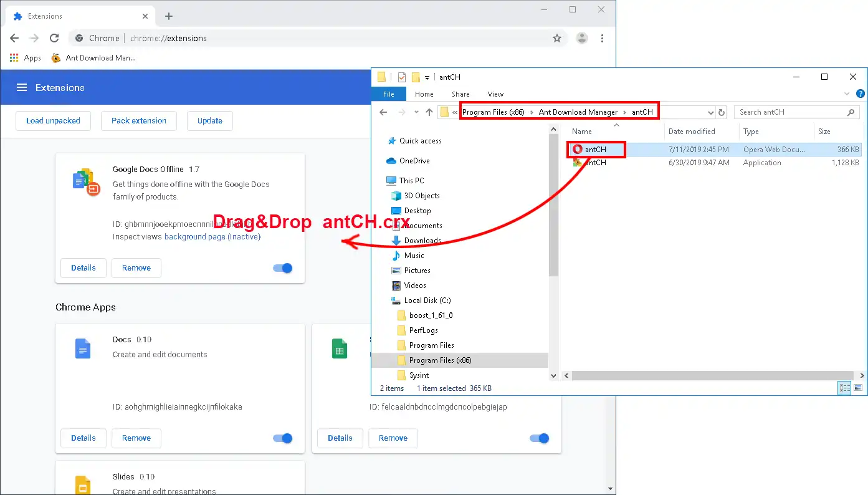Click Chrome's back navigation arrow
868x495 pixels.
click(x=15, y=38)
